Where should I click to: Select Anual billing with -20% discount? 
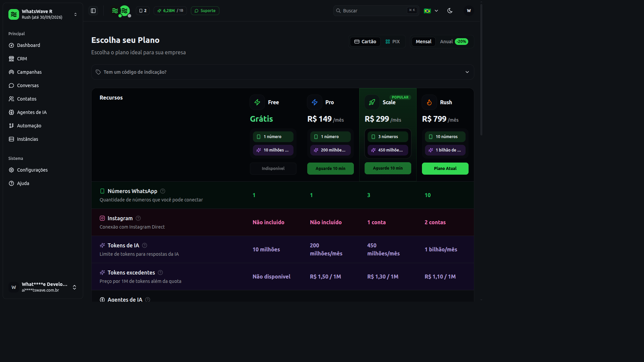point(454,42)
